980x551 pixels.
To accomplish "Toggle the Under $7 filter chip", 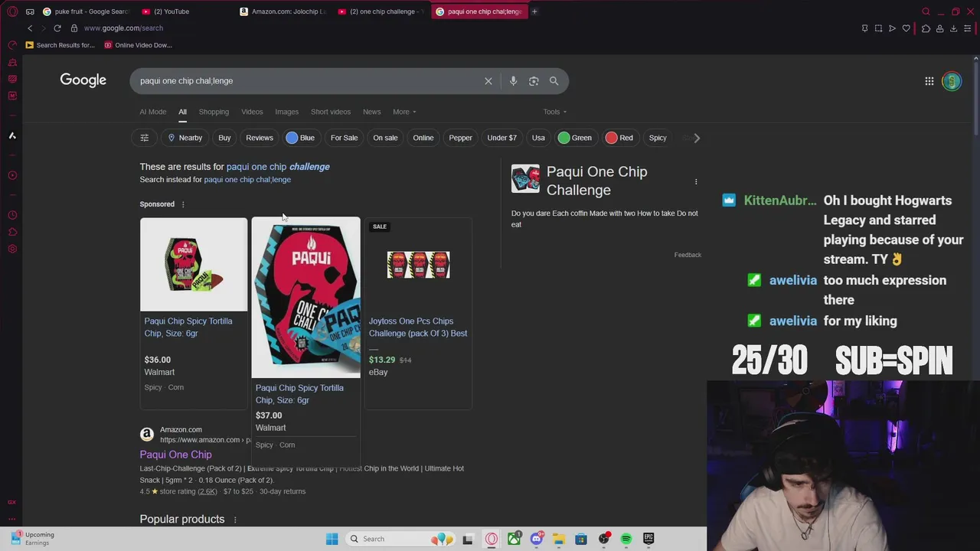I will [x=501, y=138].
